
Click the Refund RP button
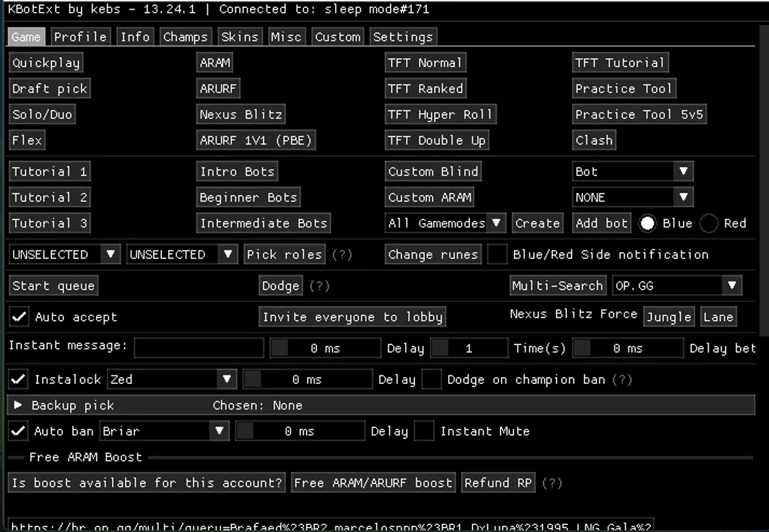(498, 483)
